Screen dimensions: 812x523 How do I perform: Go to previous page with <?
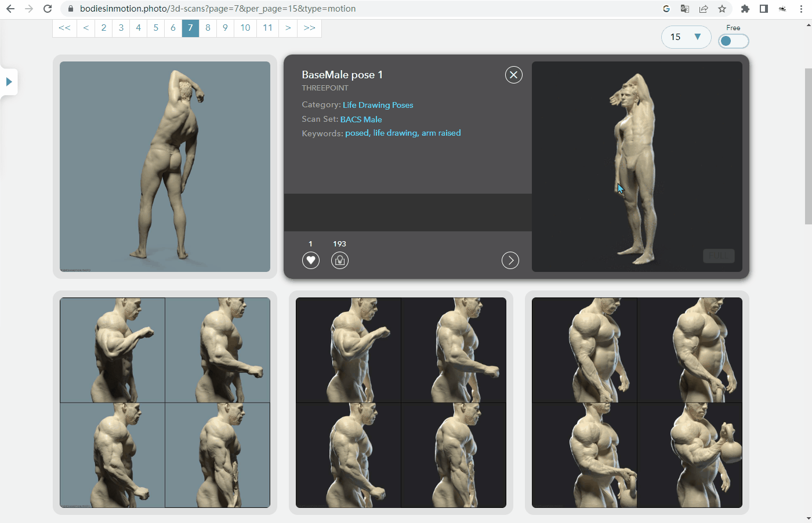[86, 28]
